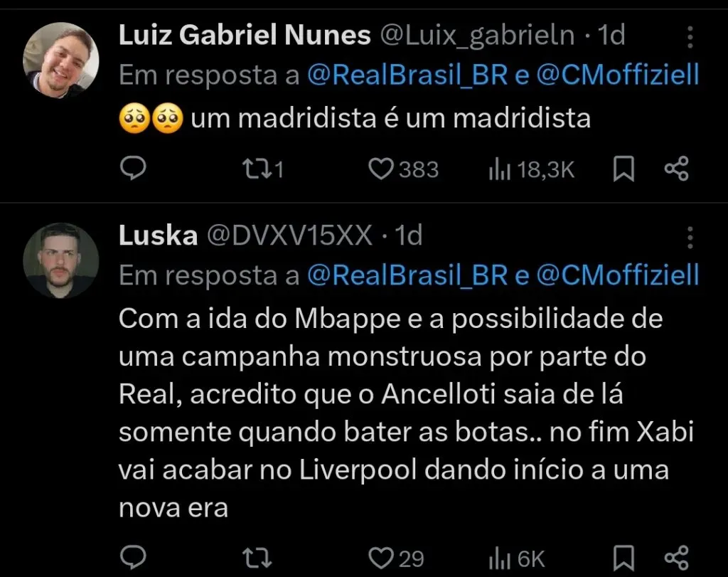This screenshot has height=577, width=728.
Task: Repost Luiz Gabriel Nunes' reply
Action: tap(257, 169)
